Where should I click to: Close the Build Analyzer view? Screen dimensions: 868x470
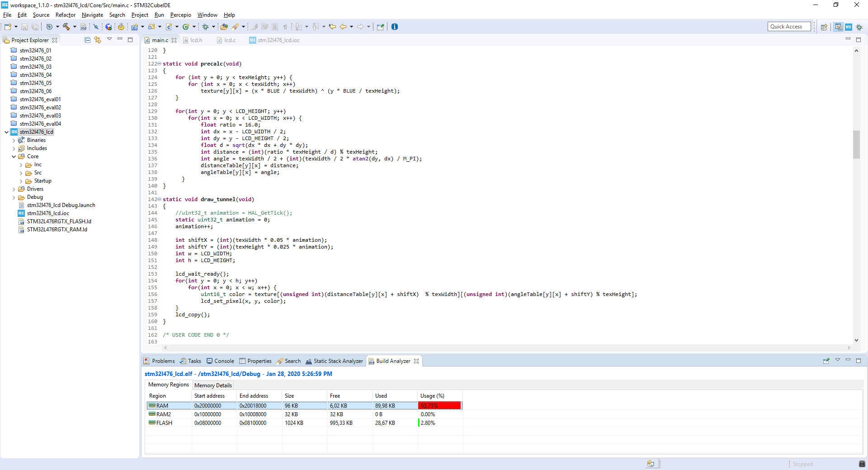click(x=416, y=361)
